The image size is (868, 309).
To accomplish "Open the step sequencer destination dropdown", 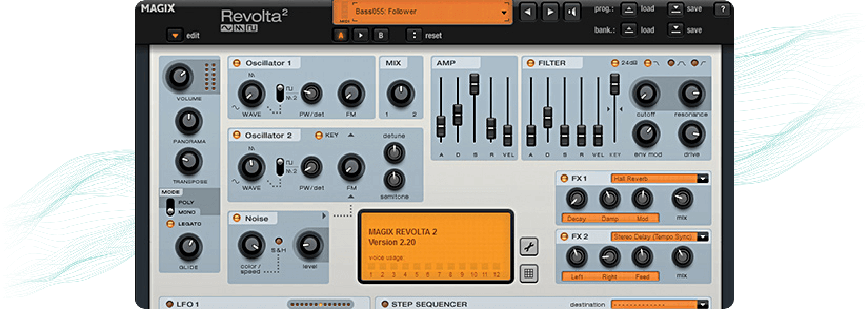I will tap(702, 304).
